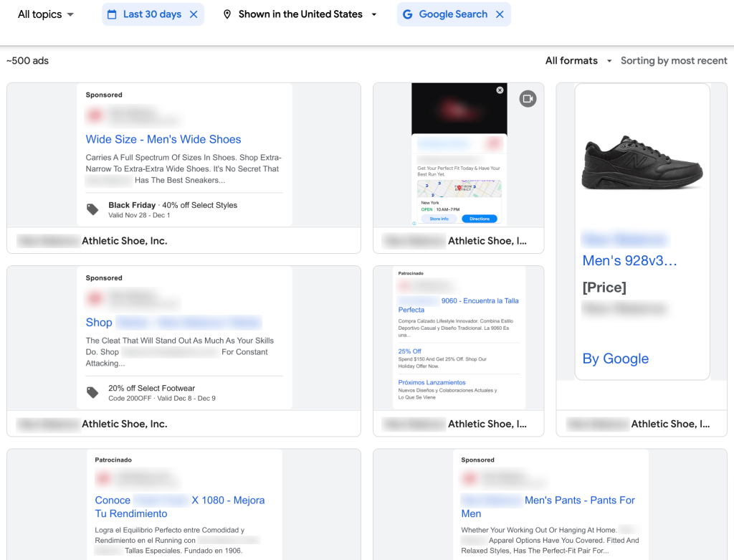Click the AdChoices info icon on the map ad
Image resolution: width=734 pixels, height=560 pixels.
pyautogui.click(x=414, y=222)
